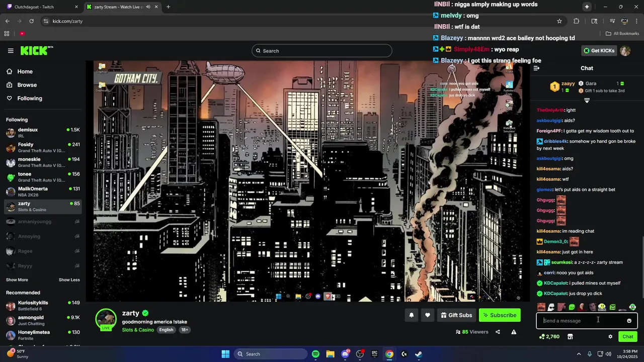
Task: Click Get KICKs button
Action: (x=599, y=51)
